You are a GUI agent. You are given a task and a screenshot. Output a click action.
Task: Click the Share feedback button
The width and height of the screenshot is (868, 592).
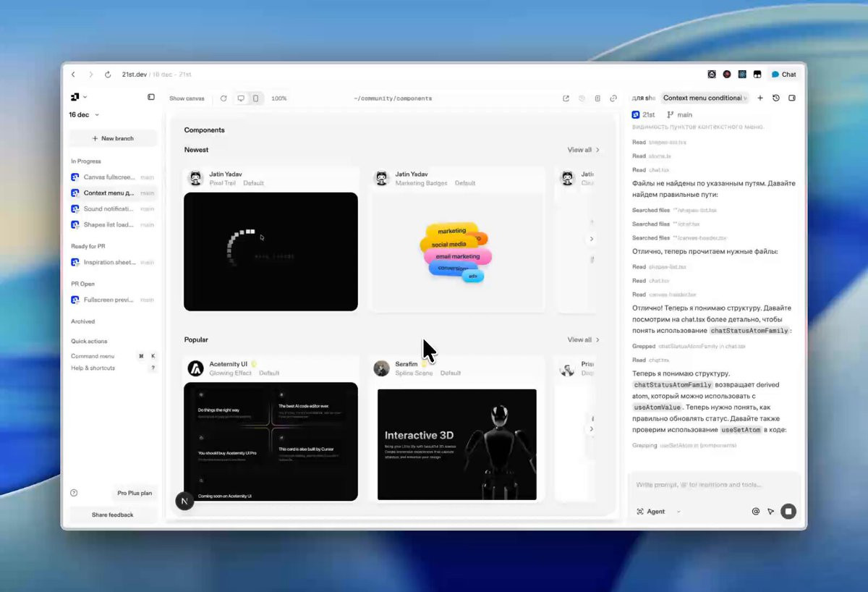[113, 515]
